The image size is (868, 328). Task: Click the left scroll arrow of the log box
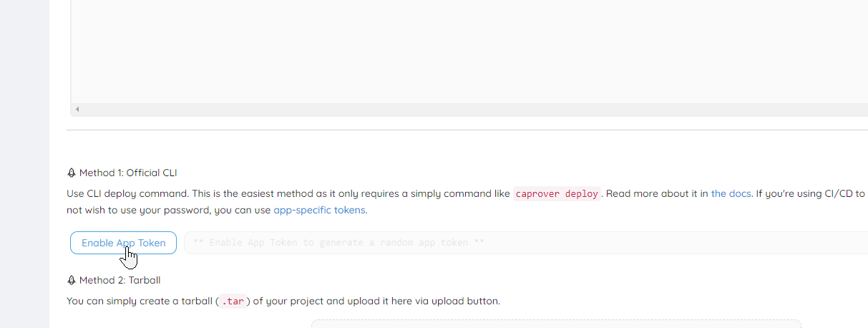[x=77, y=110]
